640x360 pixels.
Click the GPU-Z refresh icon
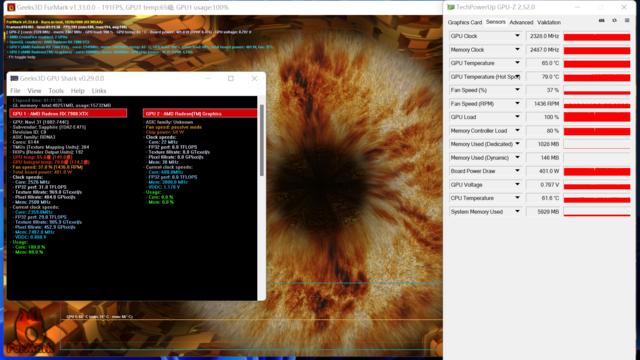pyautogui.click(x=614, y=20)
